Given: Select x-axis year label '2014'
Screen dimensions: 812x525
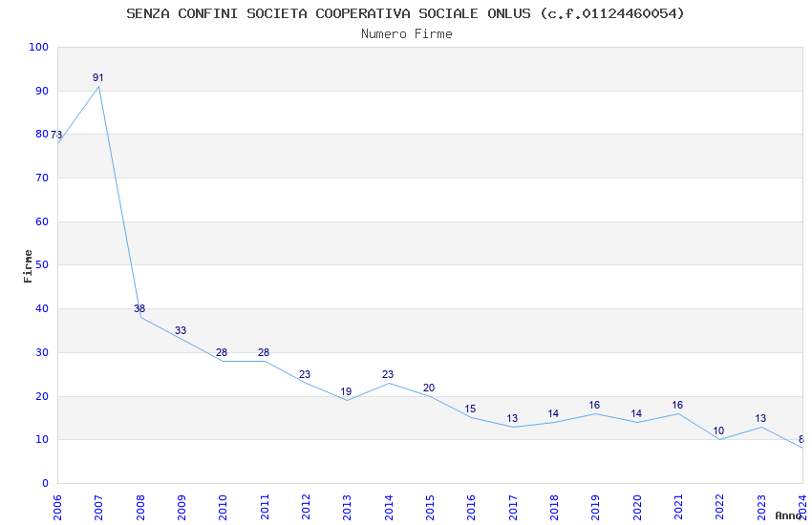Looking at the screenshot, I should pos(389,507).
